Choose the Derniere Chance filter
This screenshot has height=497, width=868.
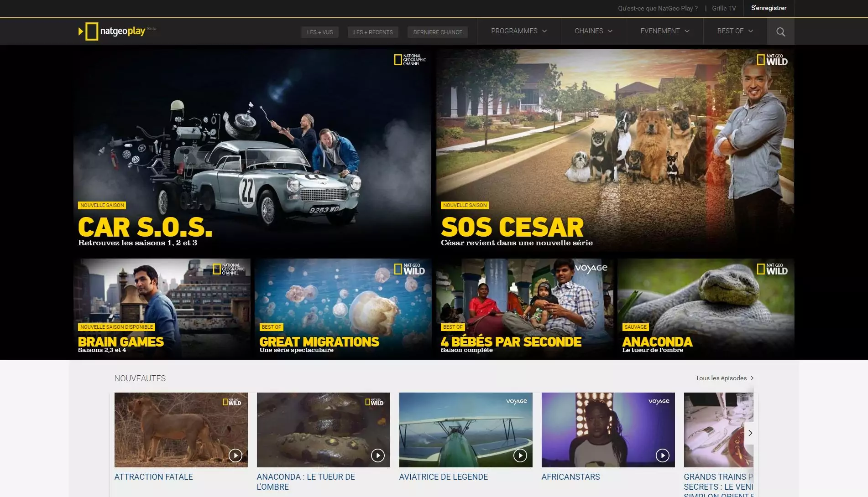(438, 32)
